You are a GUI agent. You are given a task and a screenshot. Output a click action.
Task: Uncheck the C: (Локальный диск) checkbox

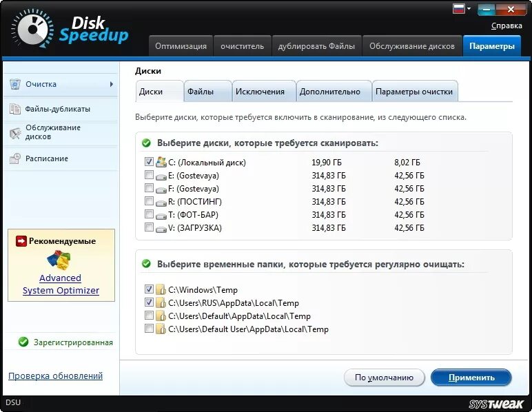(149, 161)
